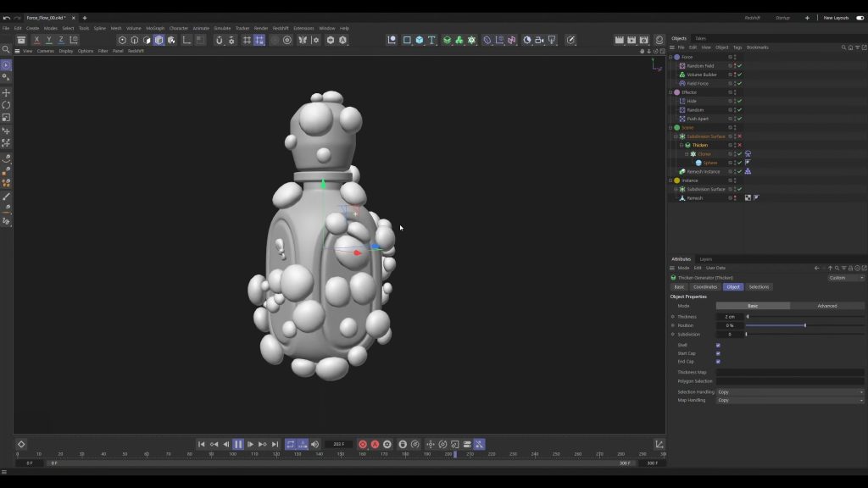Select Advanced mode button

827,306
